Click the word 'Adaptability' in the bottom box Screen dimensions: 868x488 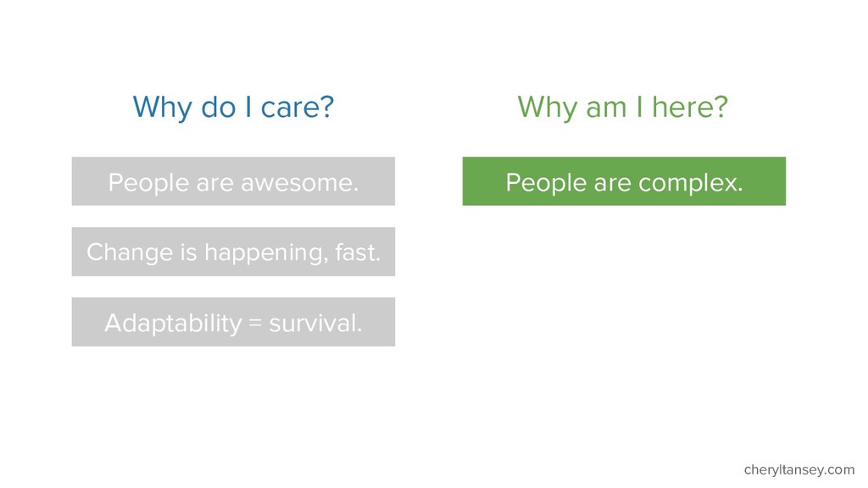pyautogui.click(x=173, y=324)
